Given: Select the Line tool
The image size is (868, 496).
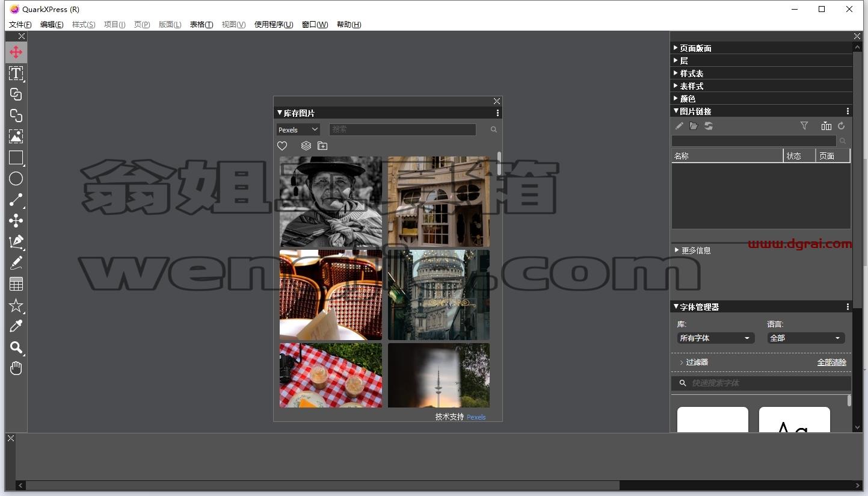Looking at the screenshot, I should coord(16,200).
